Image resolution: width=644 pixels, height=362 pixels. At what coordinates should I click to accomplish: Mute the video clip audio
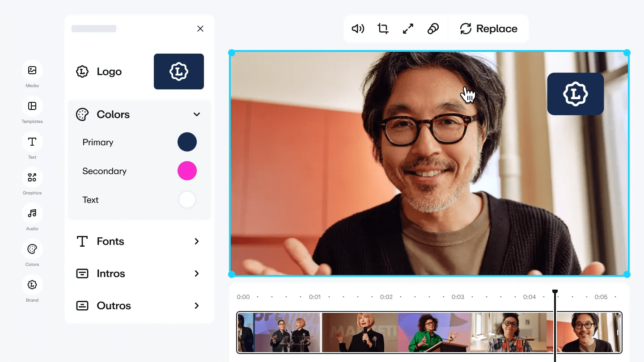(358, 29)
